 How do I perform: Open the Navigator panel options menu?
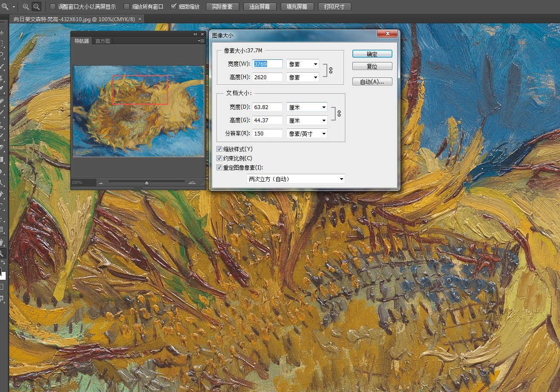[201, 41]
